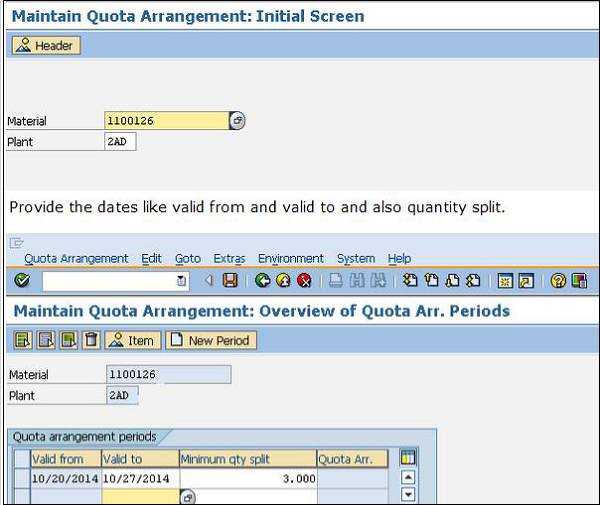The height and width of the screenshot is (505, 600).
Task: Click the yellow Exit arrow icon
Action: (284, 281)
